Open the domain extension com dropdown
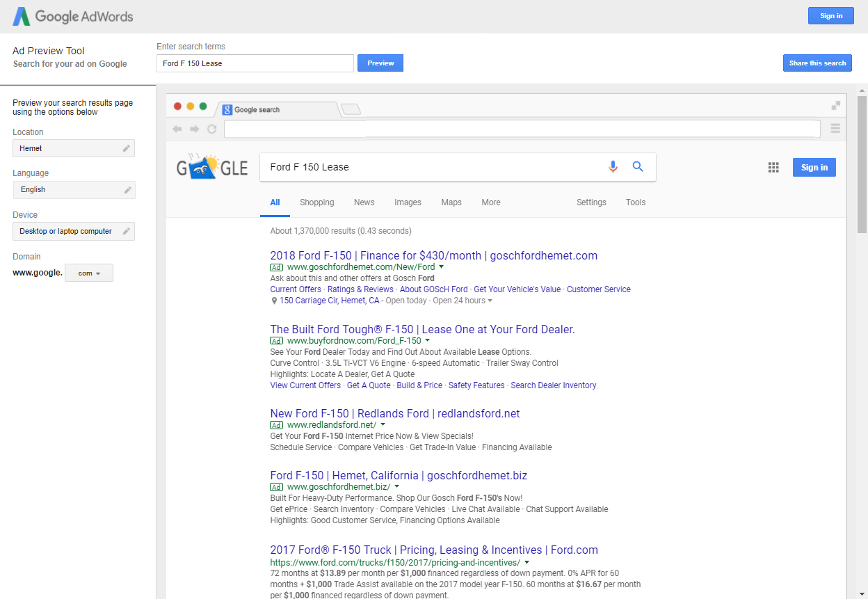 tap(88, 273)
